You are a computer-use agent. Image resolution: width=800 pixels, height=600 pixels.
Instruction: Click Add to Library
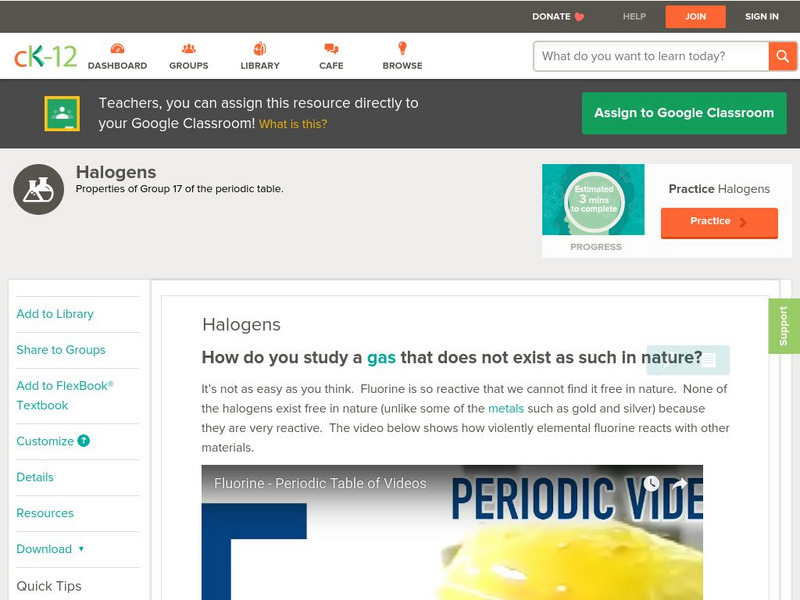(55, 314)
